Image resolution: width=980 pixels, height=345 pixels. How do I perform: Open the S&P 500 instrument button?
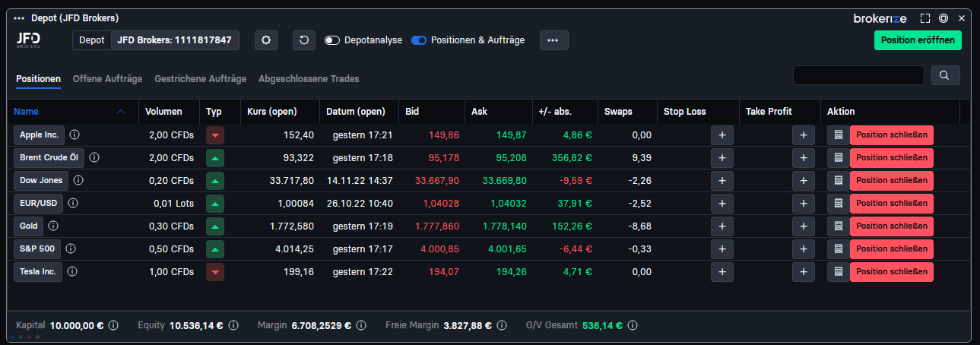pyautogui.click(x=37, y=248)
